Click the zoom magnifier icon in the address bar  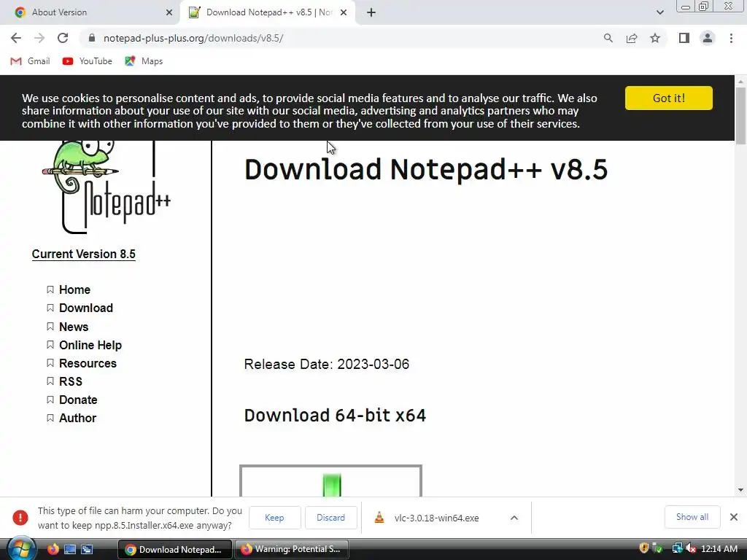click(x=608, y=38)
